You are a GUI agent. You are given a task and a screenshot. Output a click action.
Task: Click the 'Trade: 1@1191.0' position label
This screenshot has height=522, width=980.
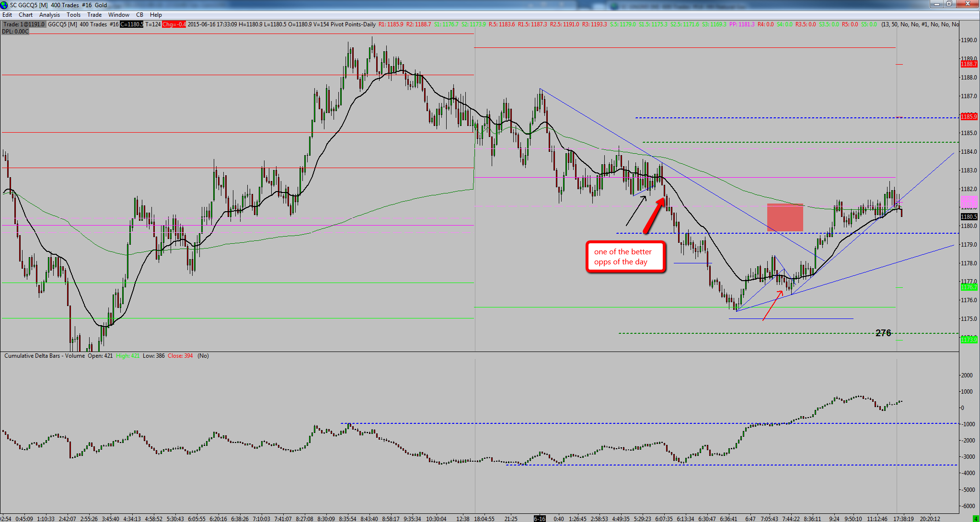24,24
